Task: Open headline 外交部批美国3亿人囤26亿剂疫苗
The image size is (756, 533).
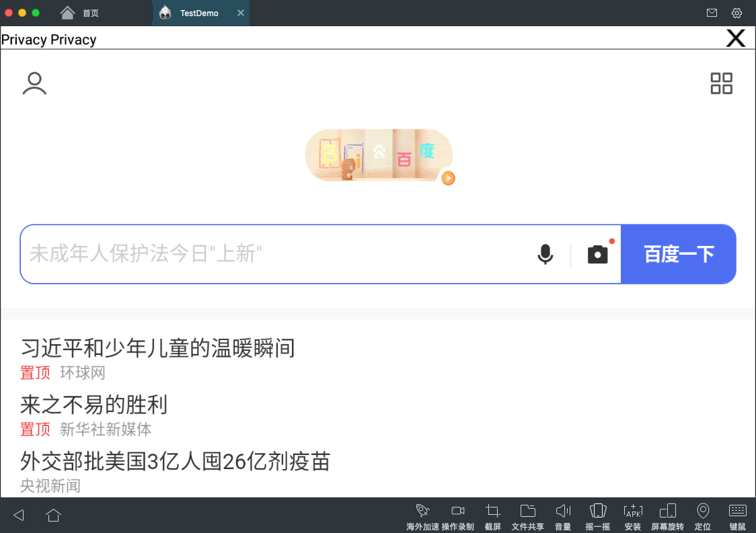Action: (x=175, y=461)
